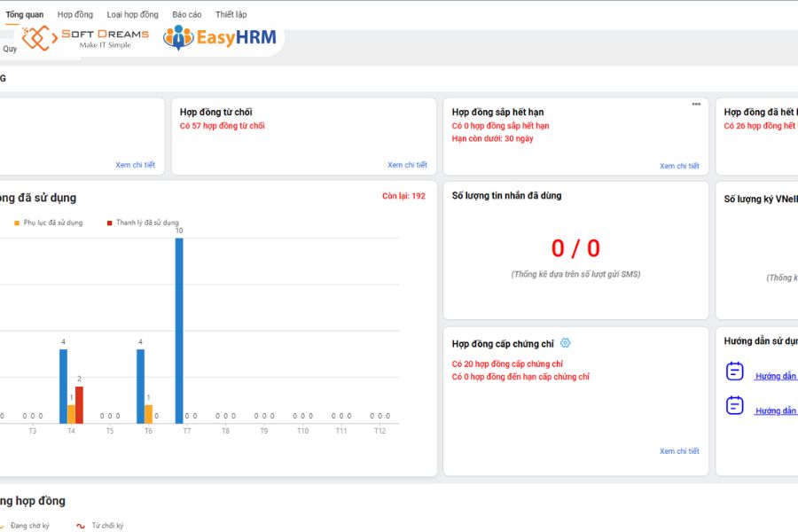This screenshot has height=532, width=798.
Task: Click the Số lượng tin nhắn đã dùng heading
Action: pyautogui.click(x=507, y=195)
